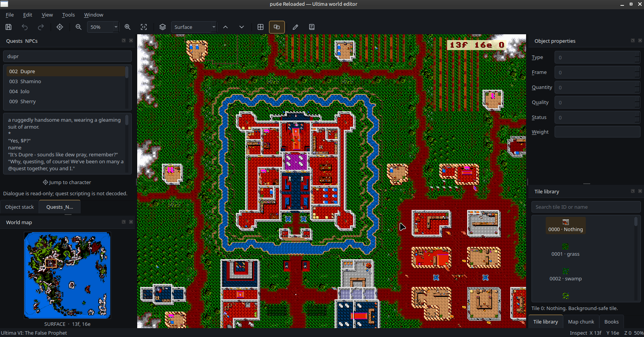
Task: Zoom in with the plus magnifier
Action: pos(128,27)
